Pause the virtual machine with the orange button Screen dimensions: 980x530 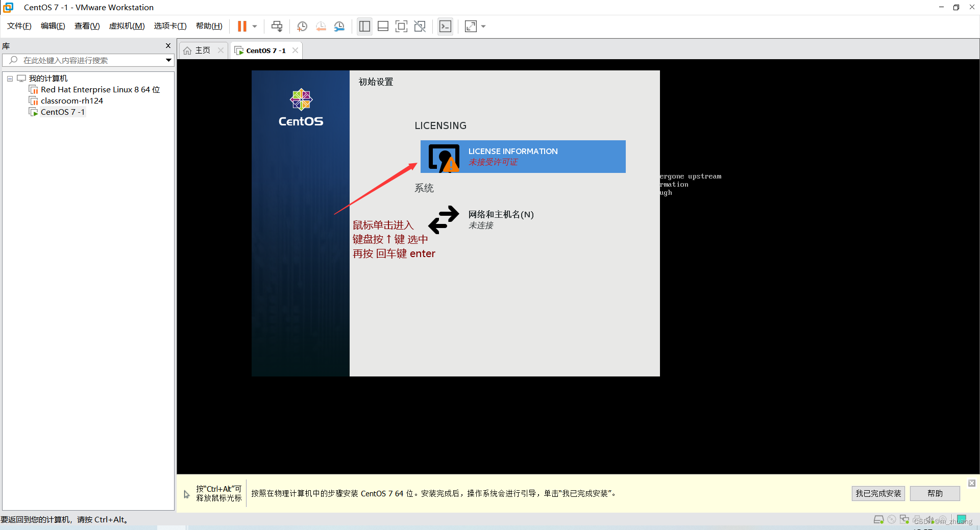coord(242,26)
